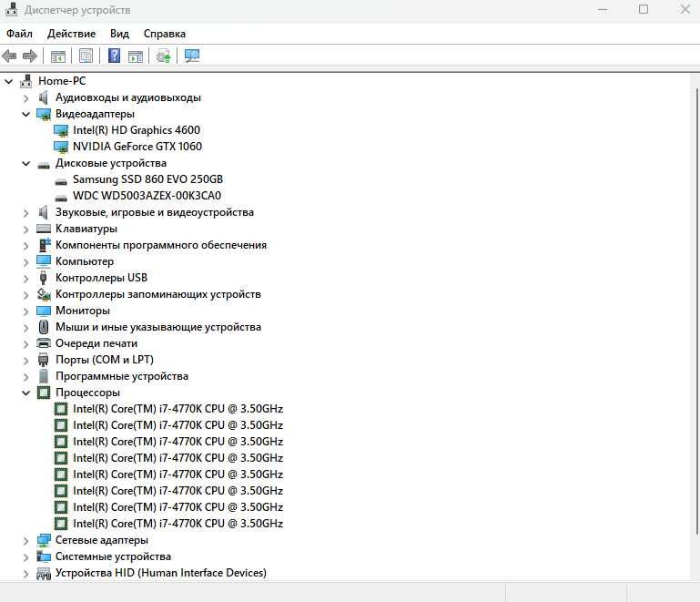Select the Мониторы category label
This screenshot has width=700, height=602.
point(83,311)
